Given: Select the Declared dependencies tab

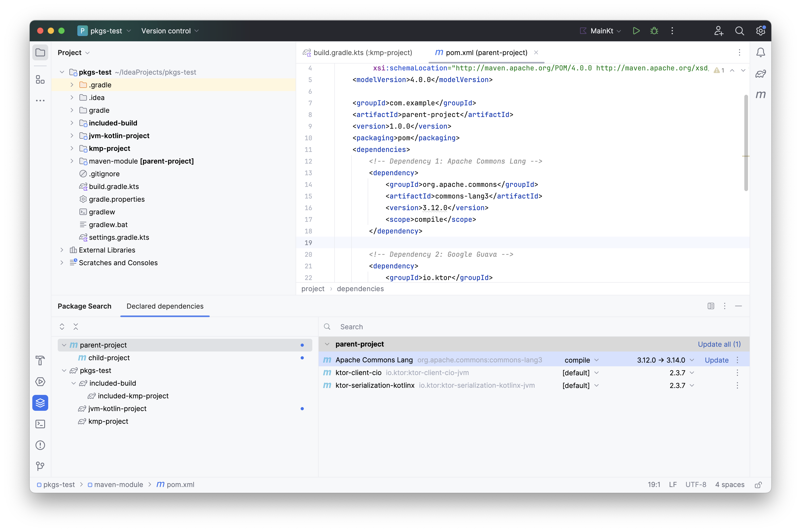Looking at the screenshot, I should (x=165, y=306).
